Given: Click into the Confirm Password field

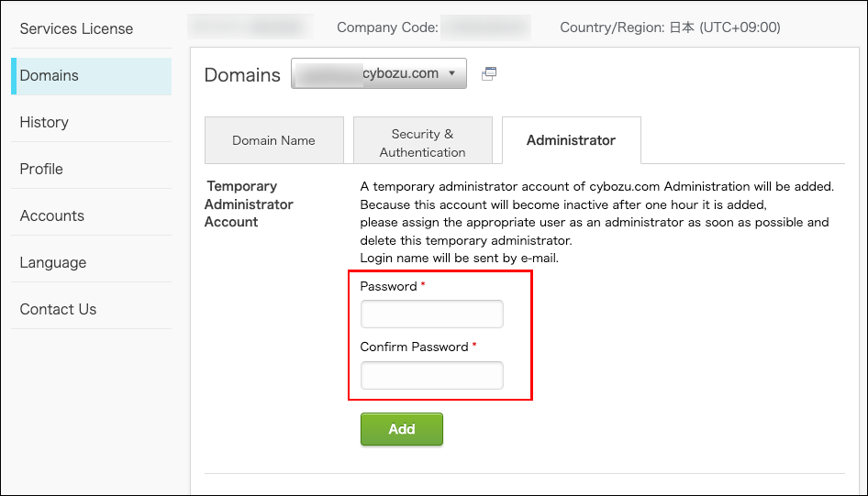Looking at the screenshot, I should [x=431, y=375].
